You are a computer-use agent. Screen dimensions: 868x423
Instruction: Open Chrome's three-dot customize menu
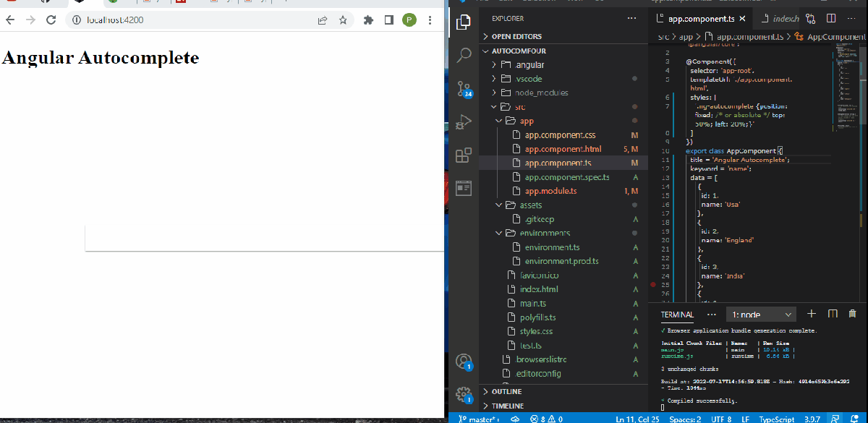tap(429, 20)
